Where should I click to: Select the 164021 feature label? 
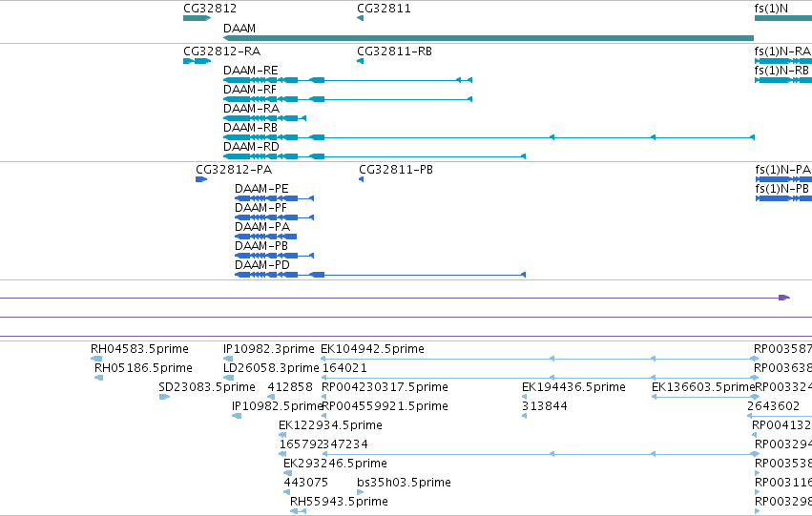point(344,368)
